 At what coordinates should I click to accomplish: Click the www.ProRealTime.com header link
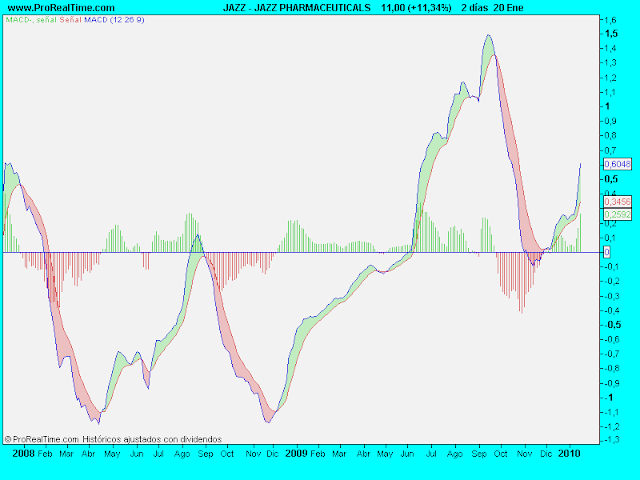[x=62, y=8]
